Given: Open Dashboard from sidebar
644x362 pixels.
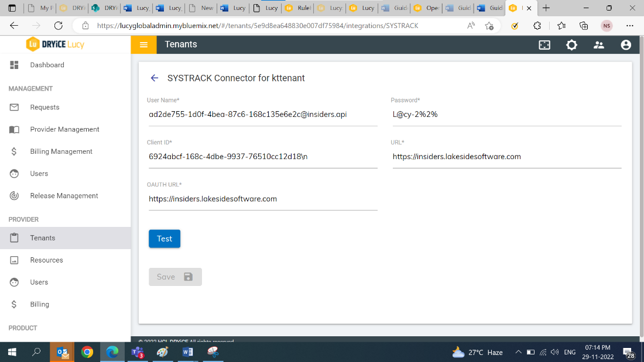Looking at the screenshot, I should (x=66, y=65).
